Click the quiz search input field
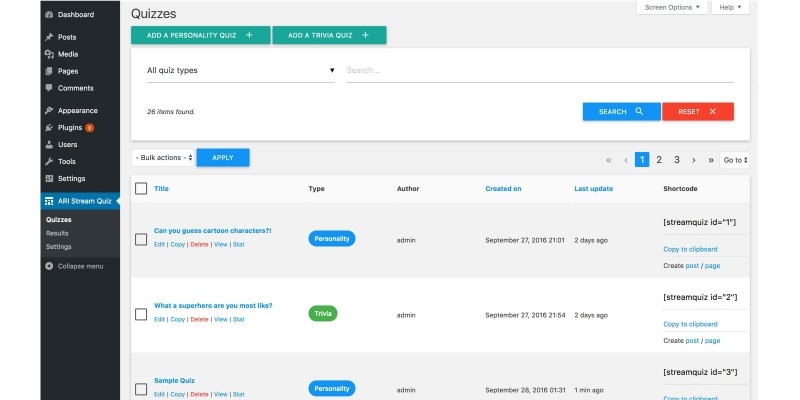This screenshot has width=800, height=400. click(x=538, y=71)
